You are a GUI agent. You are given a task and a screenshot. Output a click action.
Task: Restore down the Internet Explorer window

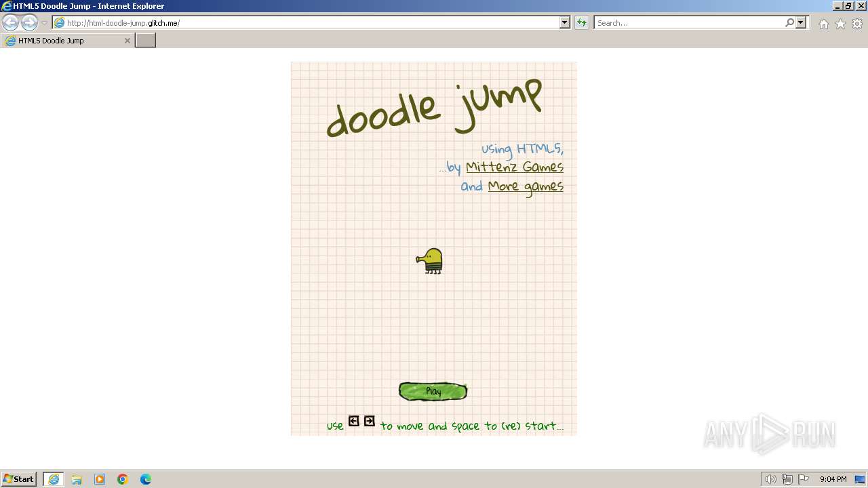pos(848,6)
